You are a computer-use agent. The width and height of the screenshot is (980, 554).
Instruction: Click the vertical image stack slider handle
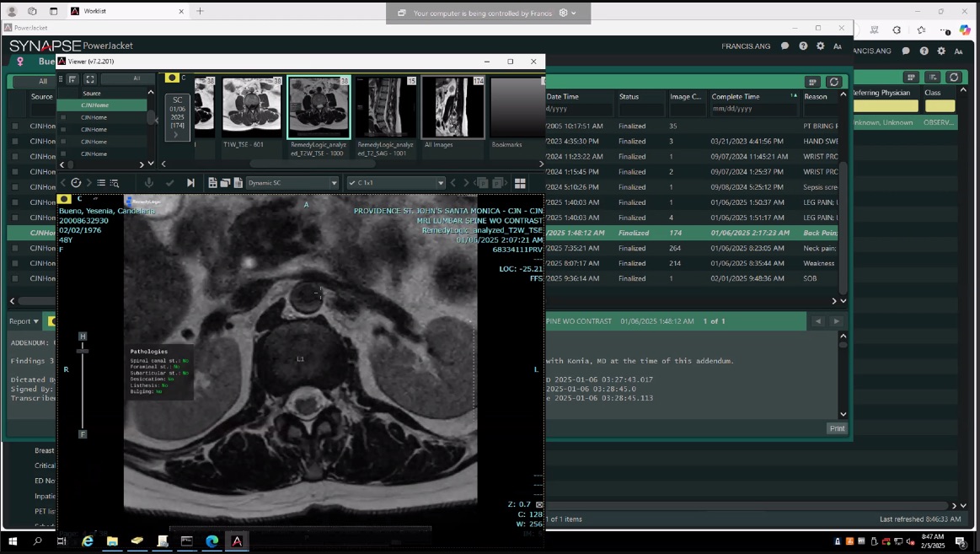click(83, 351)
